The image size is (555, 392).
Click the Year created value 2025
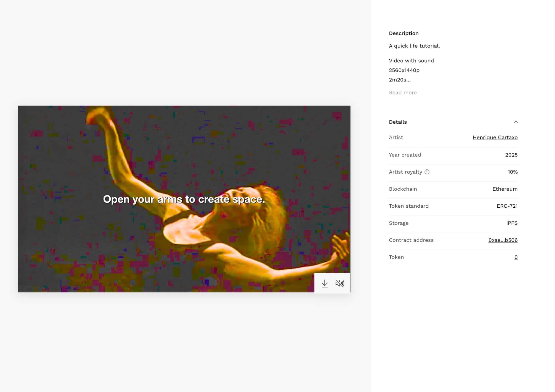(x=511, y=155)
